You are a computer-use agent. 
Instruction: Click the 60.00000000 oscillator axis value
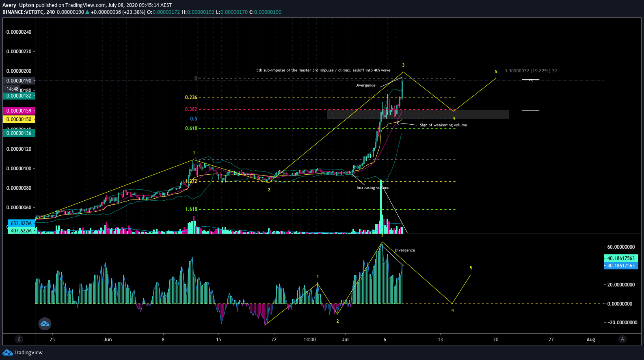coord(621,247)
